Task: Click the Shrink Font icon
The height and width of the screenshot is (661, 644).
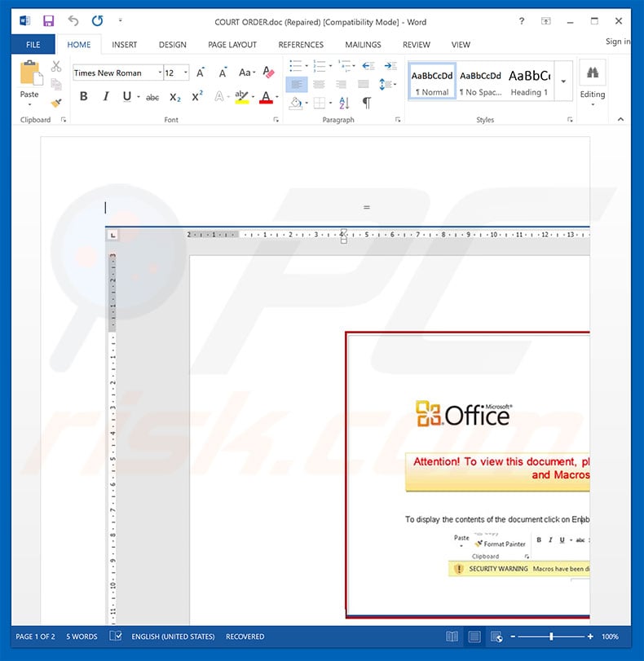Action: (x=223, y=73)
